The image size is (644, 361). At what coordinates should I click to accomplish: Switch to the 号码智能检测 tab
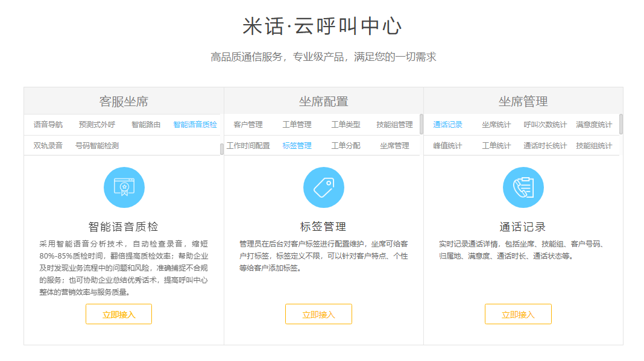tap(97, 145)
